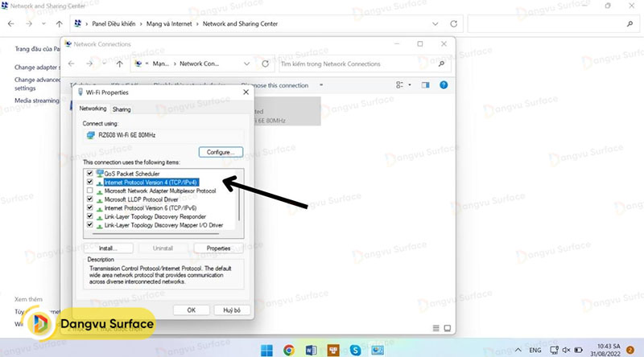Show hidden system tray icons chevron
Viewport: 644px width, 357px height.
pos(518,350)
